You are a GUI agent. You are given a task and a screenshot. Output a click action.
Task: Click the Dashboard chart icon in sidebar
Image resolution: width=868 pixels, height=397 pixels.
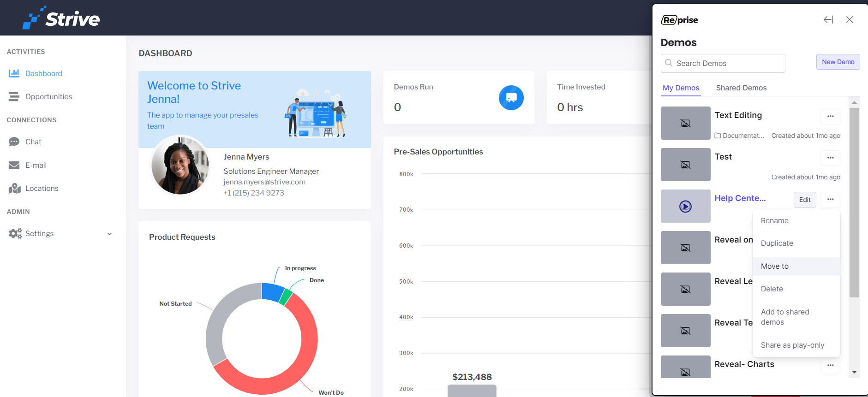pyautogui.click(x=14, y=73)
